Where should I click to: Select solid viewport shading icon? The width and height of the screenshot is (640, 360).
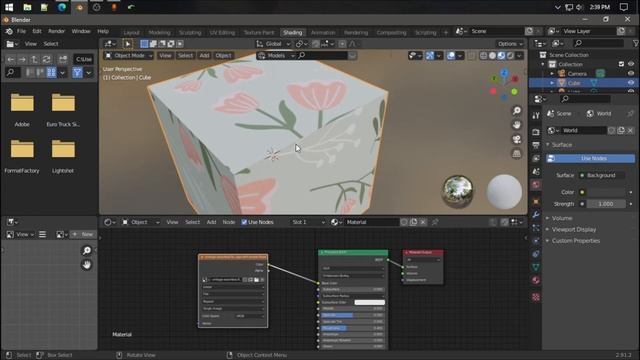click(x=493, y=56)
